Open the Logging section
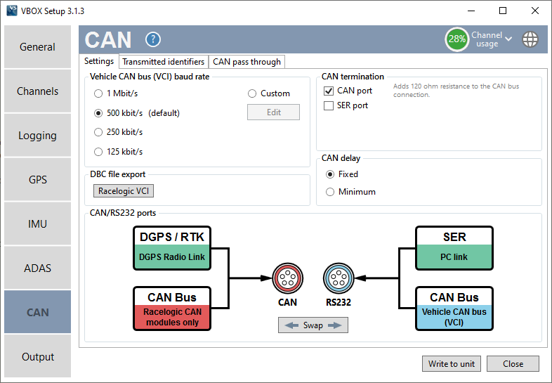Image resolution: width=552 pixels, height=383 pixels. 37,135
